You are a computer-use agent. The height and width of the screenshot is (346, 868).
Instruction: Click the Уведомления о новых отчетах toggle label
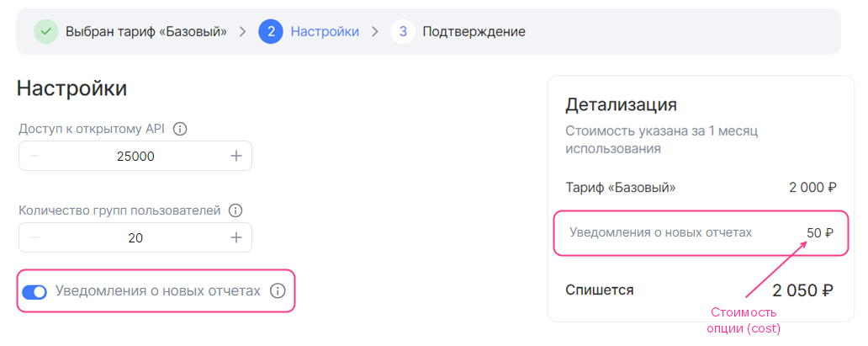coord(158,291)
